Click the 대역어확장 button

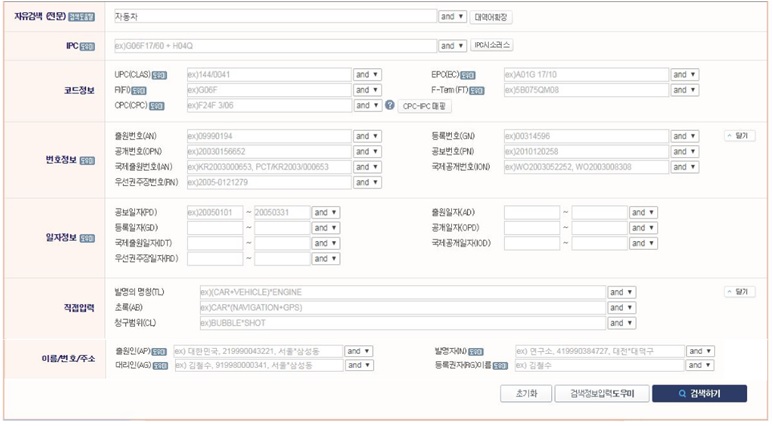(492, 17)
